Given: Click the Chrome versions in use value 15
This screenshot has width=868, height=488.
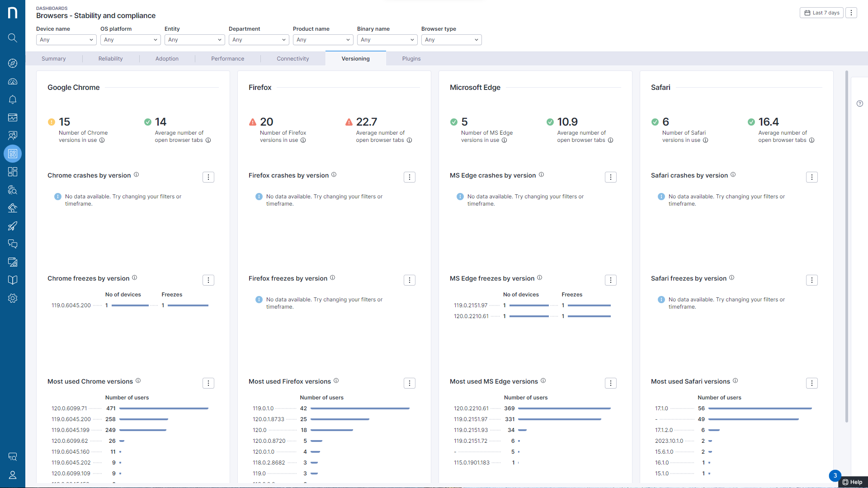Looking at the screenshot, I should pyautogui.click(x=65, y=122).
